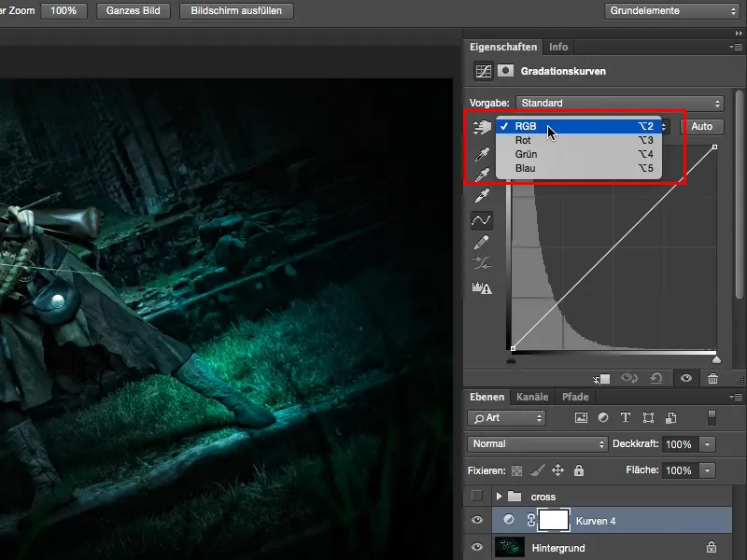Lock transparent pixels icon next to Fixieren
The height and width of the screenshot is (560, 747).
tap(516, 471)
